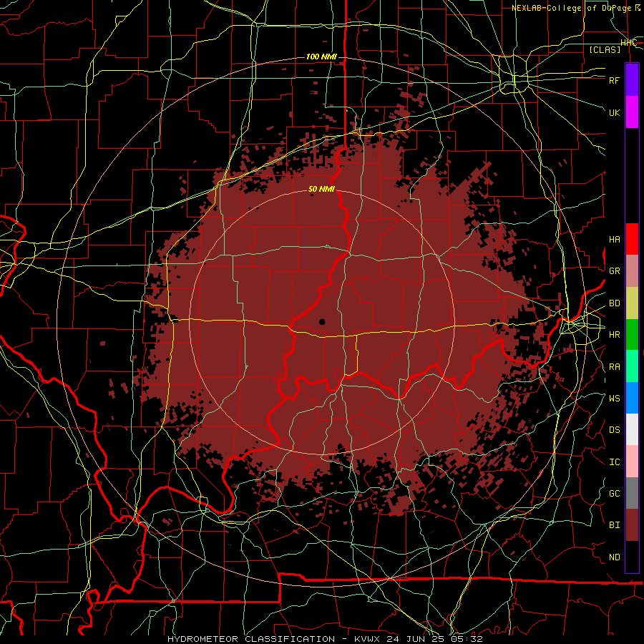Click the RF legend label text
Viewport: 644px width, 644px height.
click(615, 80)
